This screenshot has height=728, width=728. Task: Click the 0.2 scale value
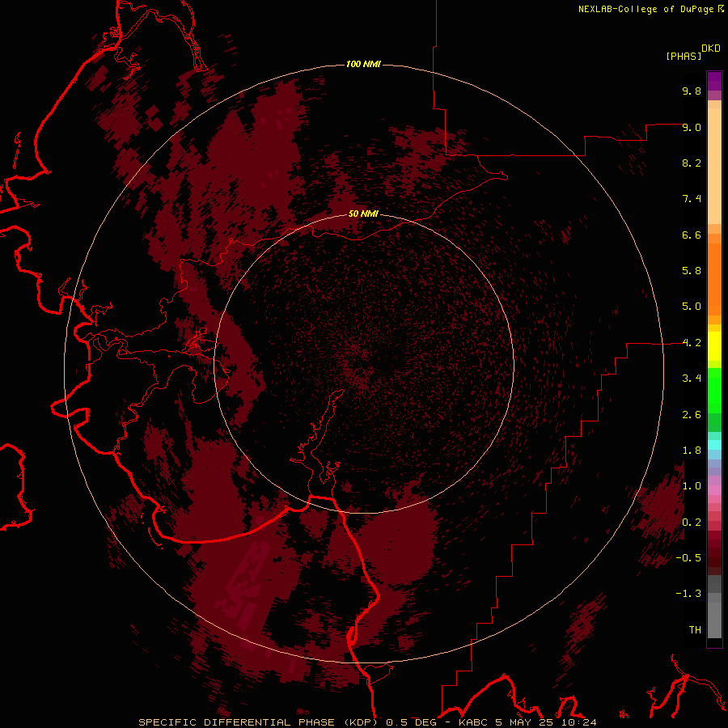click(692, 523)
